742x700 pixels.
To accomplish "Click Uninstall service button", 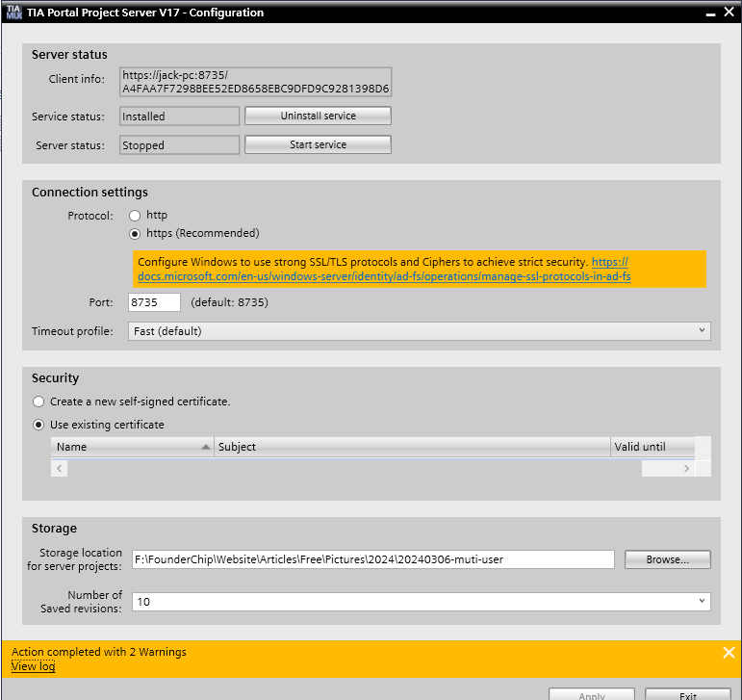I will (318, 116).
